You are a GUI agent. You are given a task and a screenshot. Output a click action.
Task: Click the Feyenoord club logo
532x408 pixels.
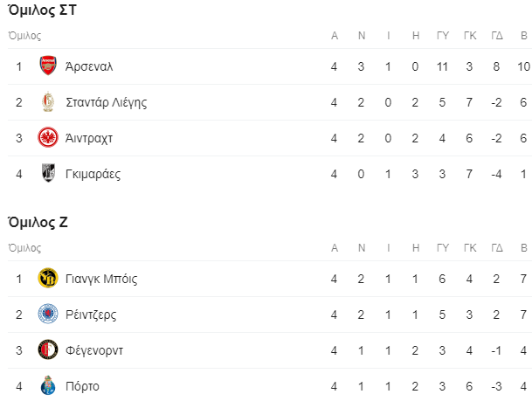48,349
